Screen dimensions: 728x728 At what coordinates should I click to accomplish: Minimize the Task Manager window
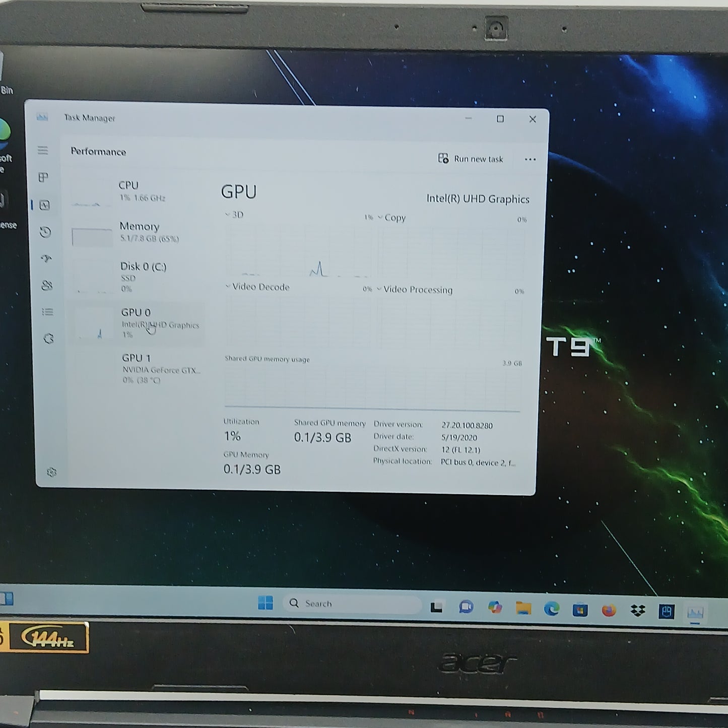coord(469,118)
